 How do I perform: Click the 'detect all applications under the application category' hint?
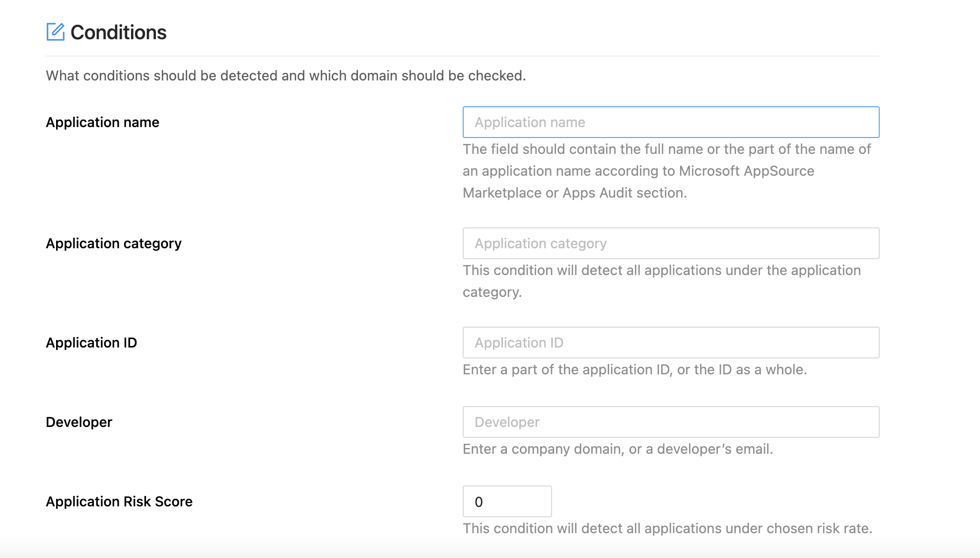(661, 271)
